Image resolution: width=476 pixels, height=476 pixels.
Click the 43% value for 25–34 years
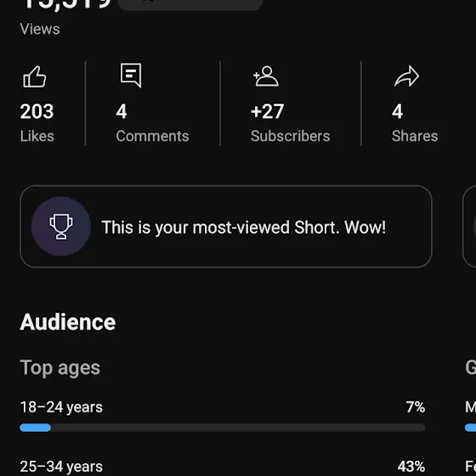tap(411, 467)
